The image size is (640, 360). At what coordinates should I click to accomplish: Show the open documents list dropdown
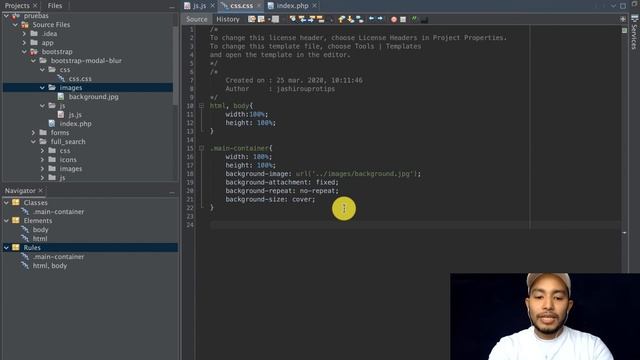click(613, 6)
